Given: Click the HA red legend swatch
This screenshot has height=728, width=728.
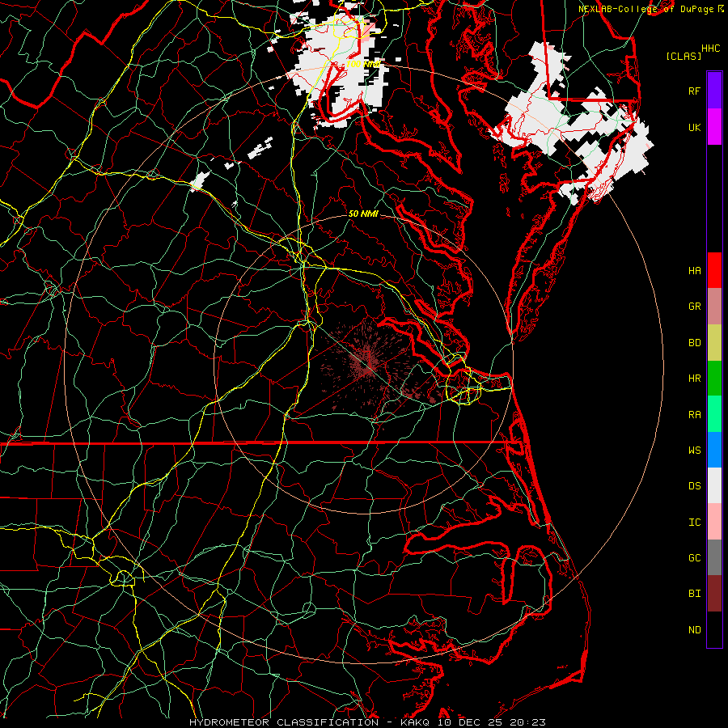Looking at the screenshot, I should [x=714, y=270].
